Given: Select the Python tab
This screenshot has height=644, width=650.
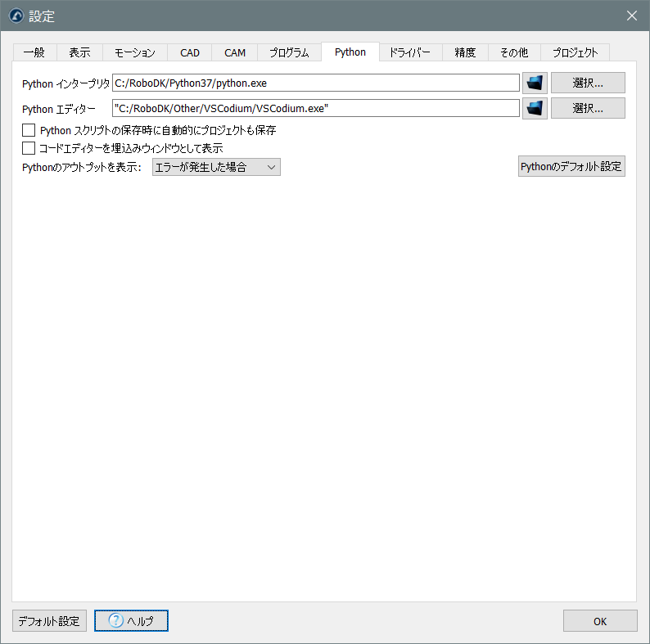Looking at the screenshot, I should click(350, 52).
